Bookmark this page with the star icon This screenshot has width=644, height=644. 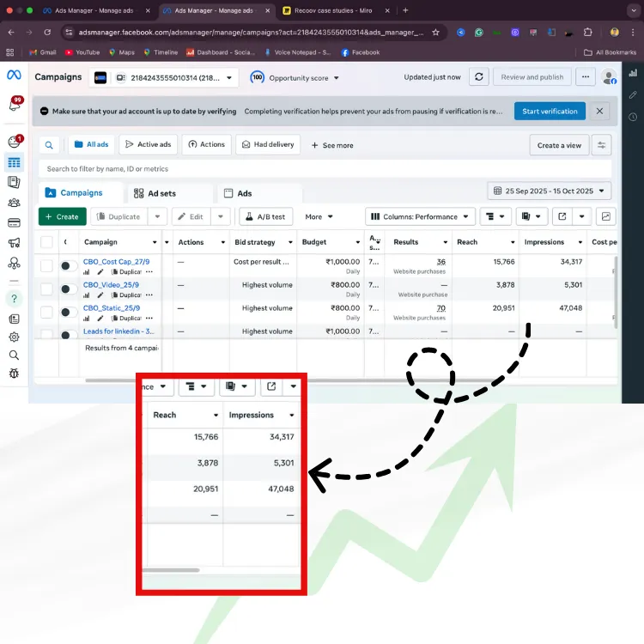(435, 33)
